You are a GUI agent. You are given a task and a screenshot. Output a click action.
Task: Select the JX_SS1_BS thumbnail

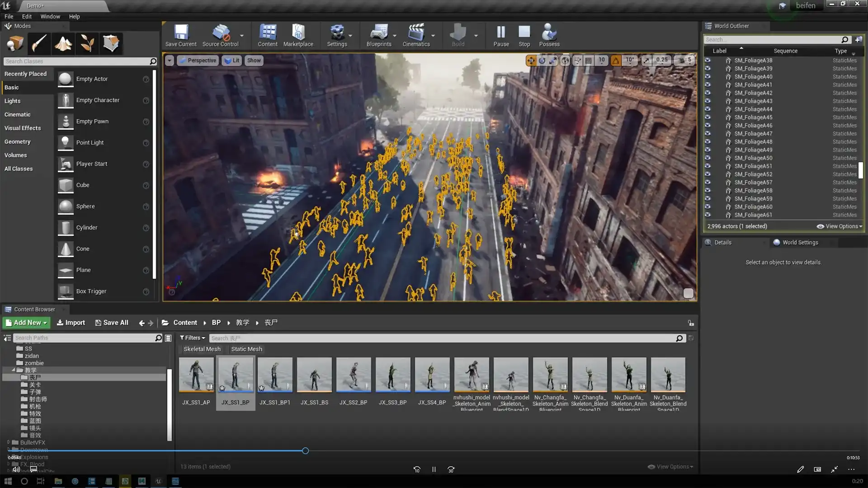click(x=314, y=375)
